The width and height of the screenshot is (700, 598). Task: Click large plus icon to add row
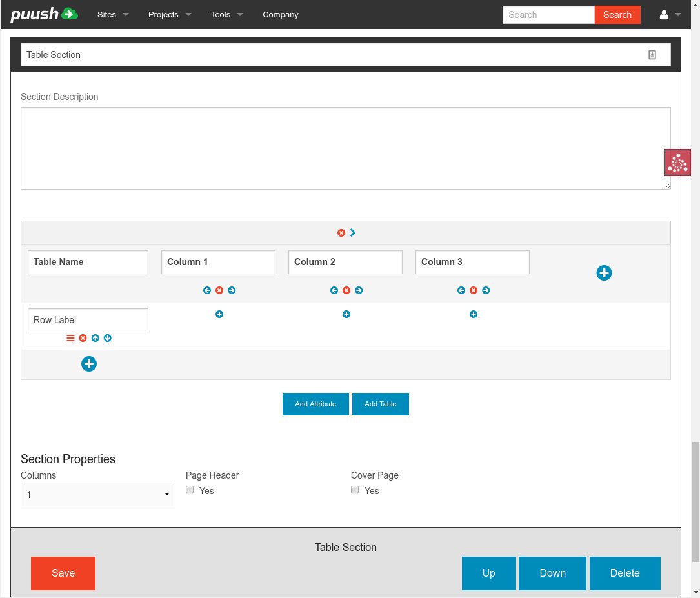[89, 364]
